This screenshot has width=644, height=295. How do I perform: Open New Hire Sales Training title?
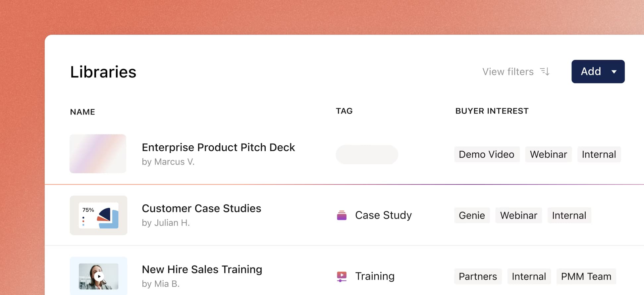coord(202,269)
